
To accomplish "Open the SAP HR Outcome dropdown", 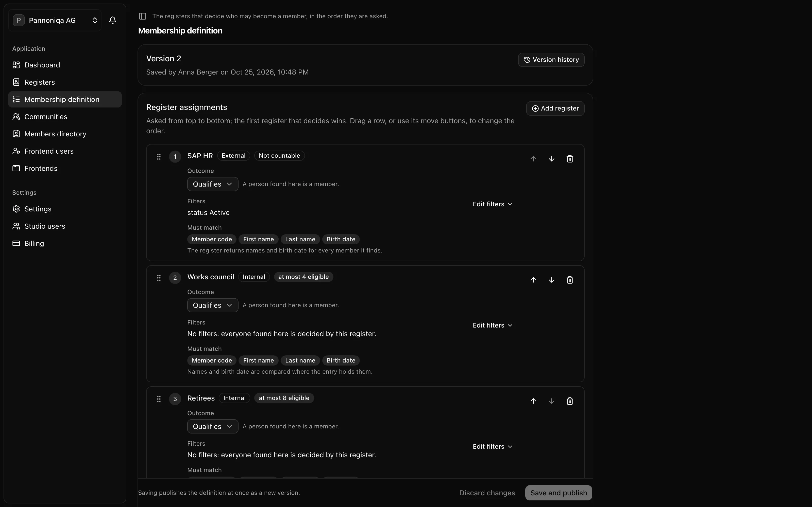I will [x=213, y=184].
